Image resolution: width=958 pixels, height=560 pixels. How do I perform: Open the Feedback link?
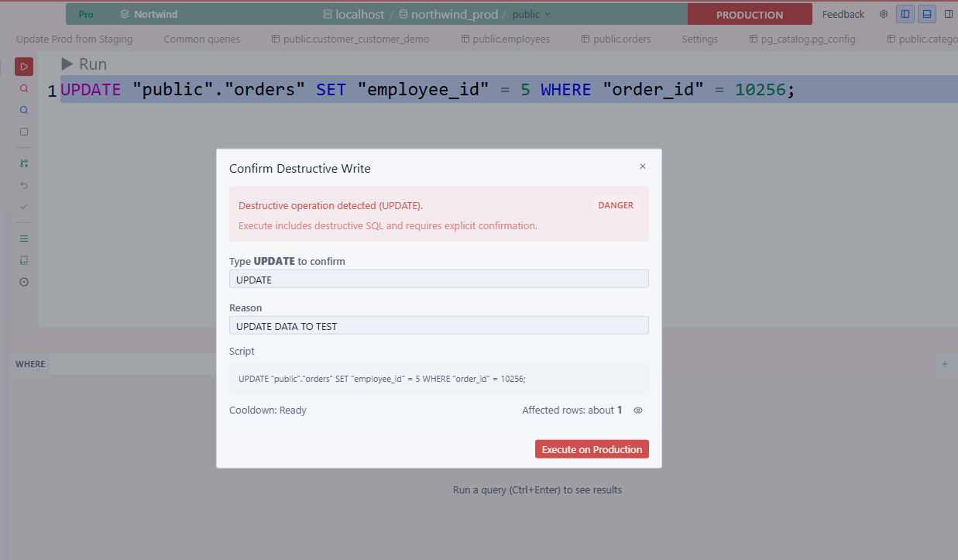point(843,14)
